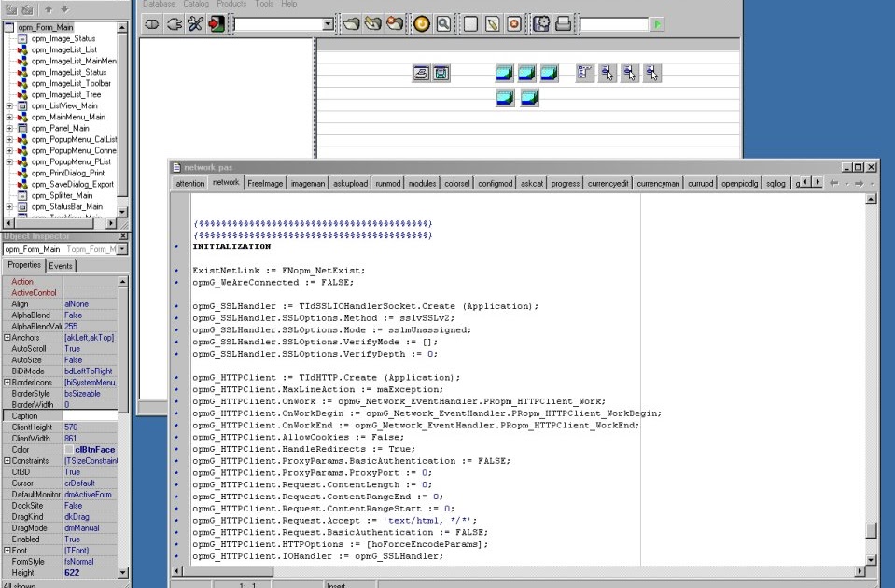The height and width of the screenshot is (588, 895).
Task: Expand the Font property
Action: pyautogui.click(x=8, y=551)
